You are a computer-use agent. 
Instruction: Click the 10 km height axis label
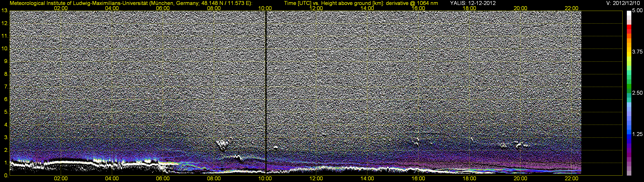coord(5,49)
